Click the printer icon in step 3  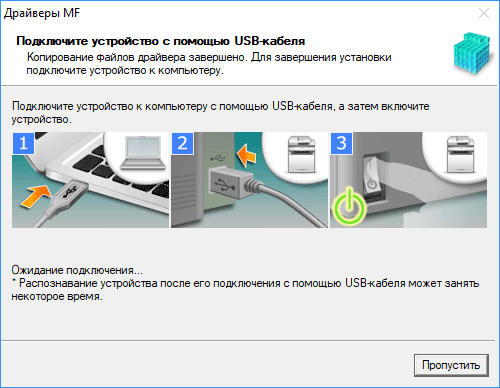(460, 154)
